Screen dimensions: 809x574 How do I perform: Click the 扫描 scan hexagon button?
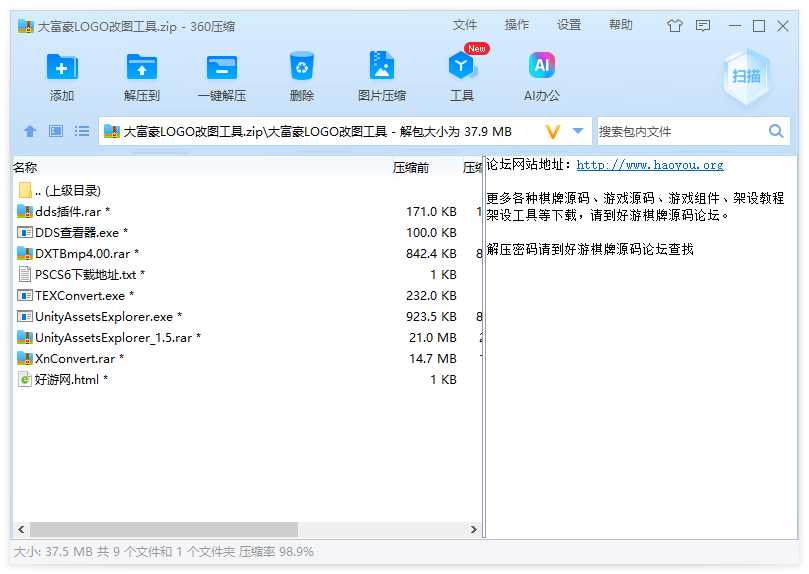pyautogui.click(x=746, y=77)
